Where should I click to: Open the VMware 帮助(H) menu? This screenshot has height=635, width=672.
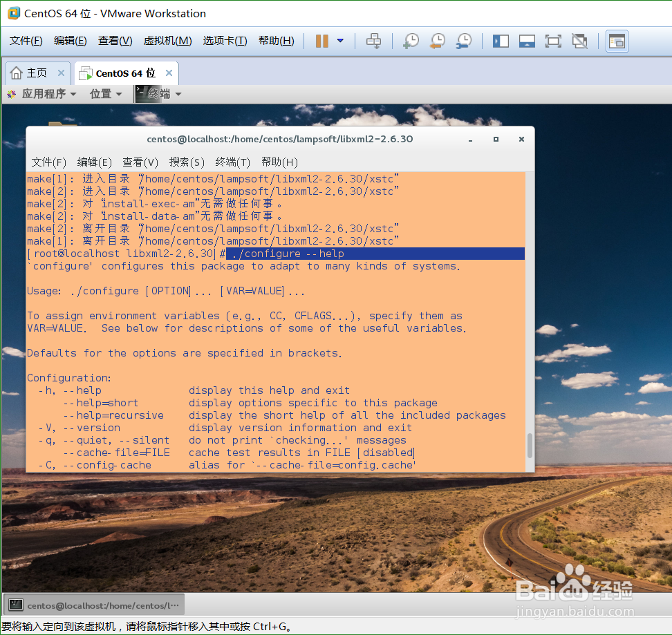(x=277, y=41)
